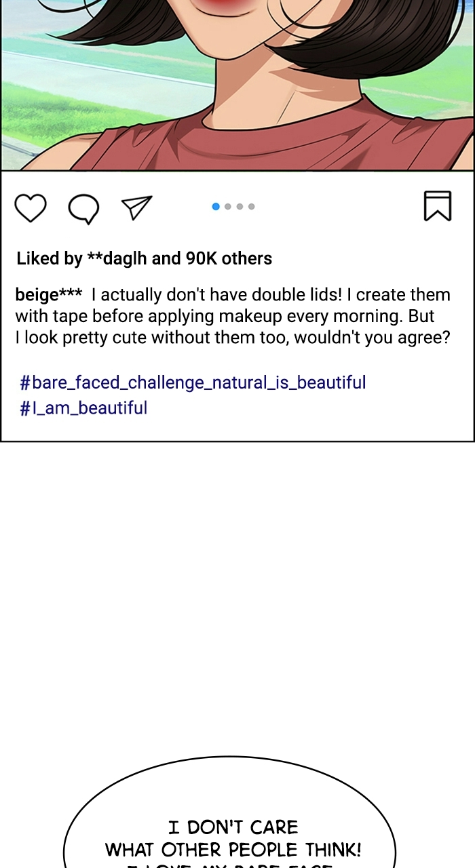
Task: Open comments via the speech bubble icon
Action: tap(83, 208)
